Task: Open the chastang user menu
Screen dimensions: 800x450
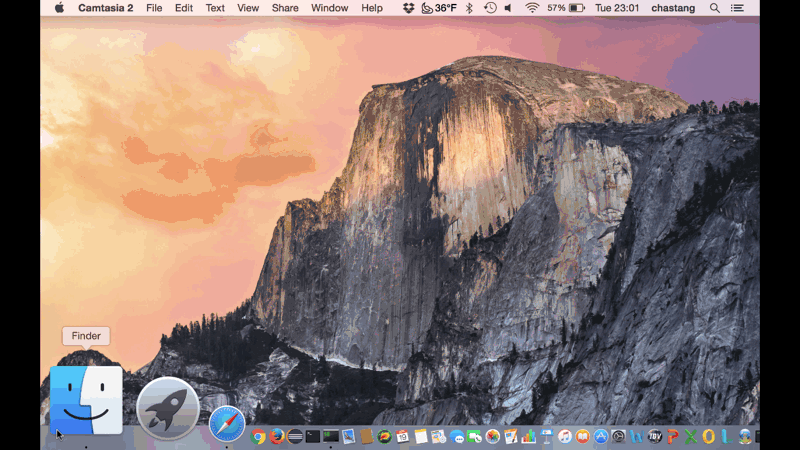Action: 673,8
